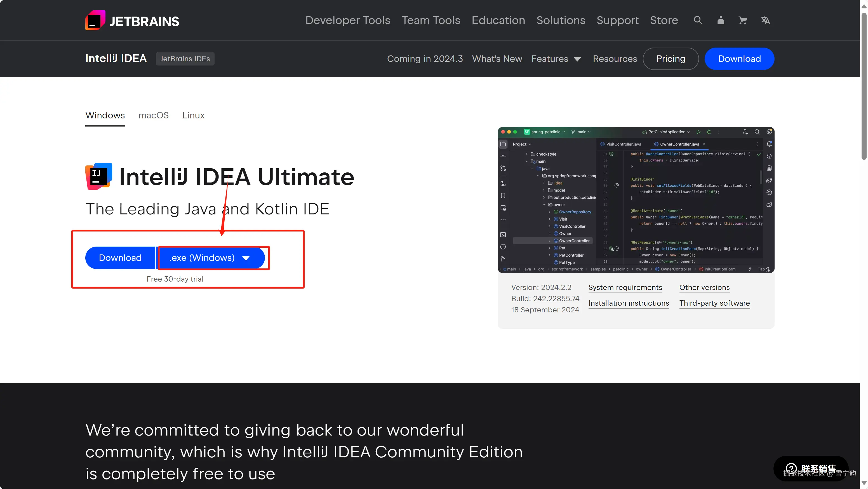Click the search magnifier icon in header

(x=698, y=20)
